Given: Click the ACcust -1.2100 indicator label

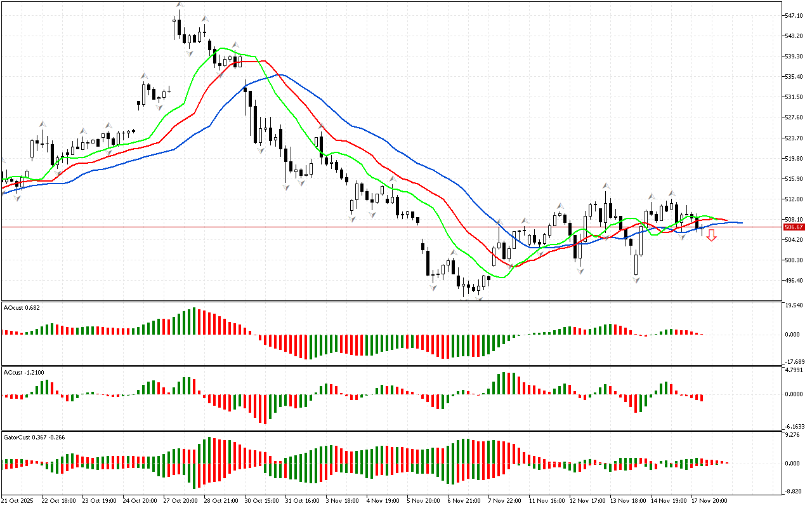Looking at the screenshot, I should pyautogui.click(x=24, y=372).
